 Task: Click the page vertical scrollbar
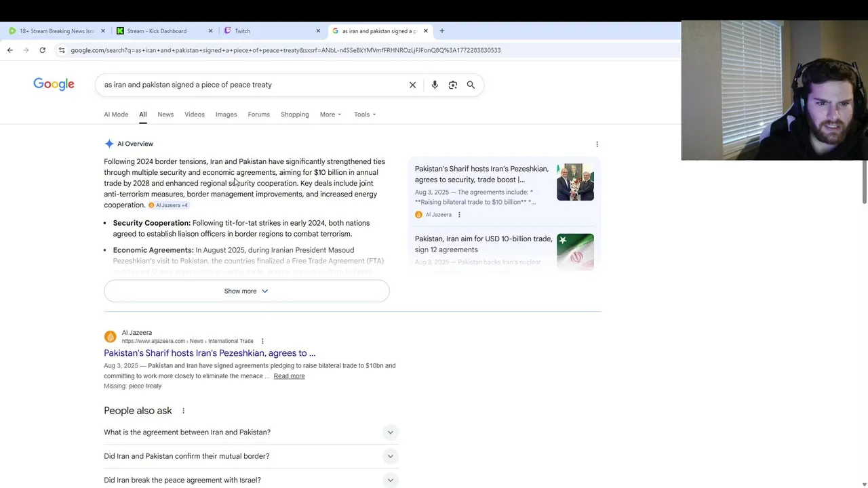865,182
